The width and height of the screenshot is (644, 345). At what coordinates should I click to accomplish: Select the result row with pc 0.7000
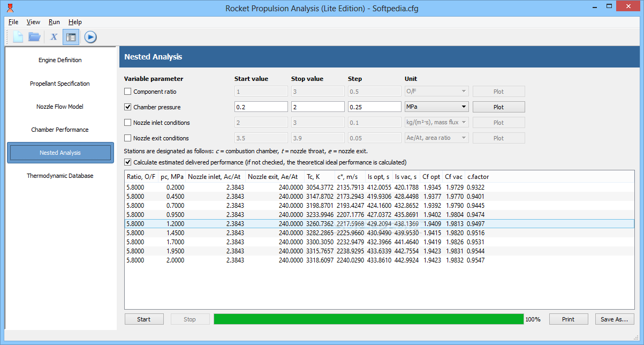379,206
